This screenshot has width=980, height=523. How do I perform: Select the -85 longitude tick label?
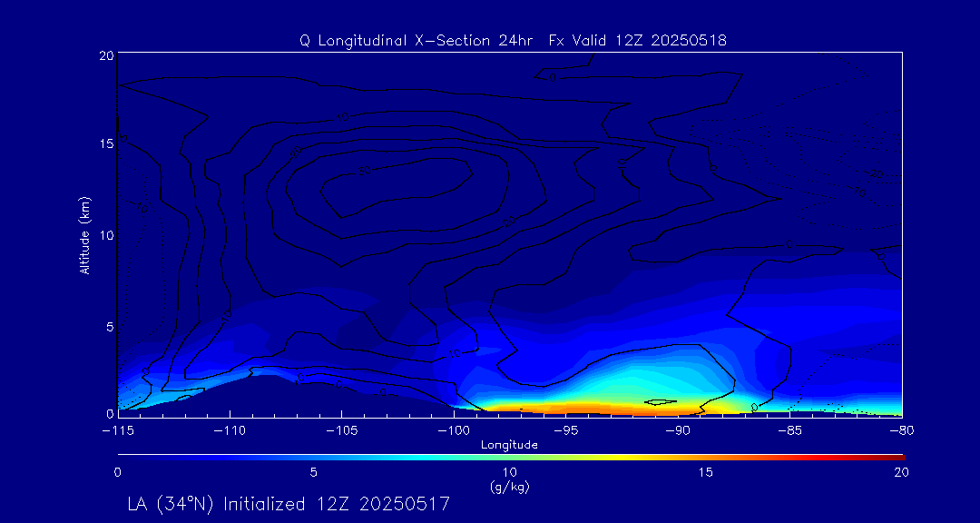point(790,430)
